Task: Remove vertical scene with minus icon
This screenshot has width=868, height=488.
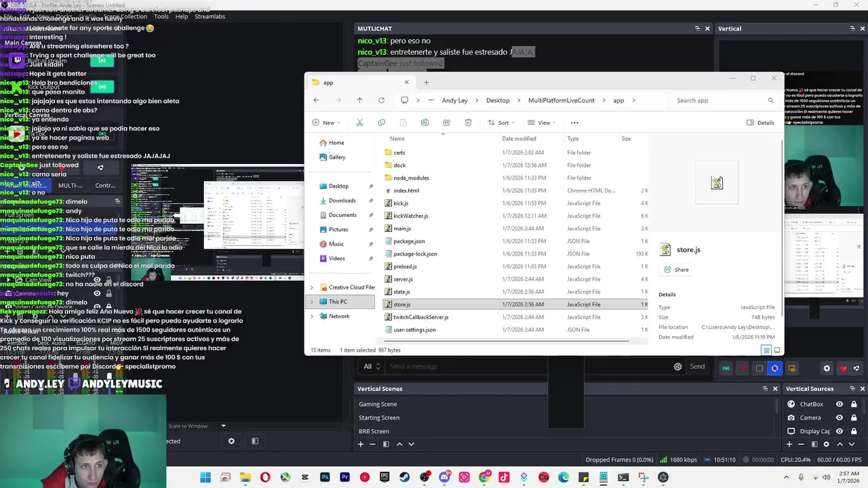Action: [372, 444]
